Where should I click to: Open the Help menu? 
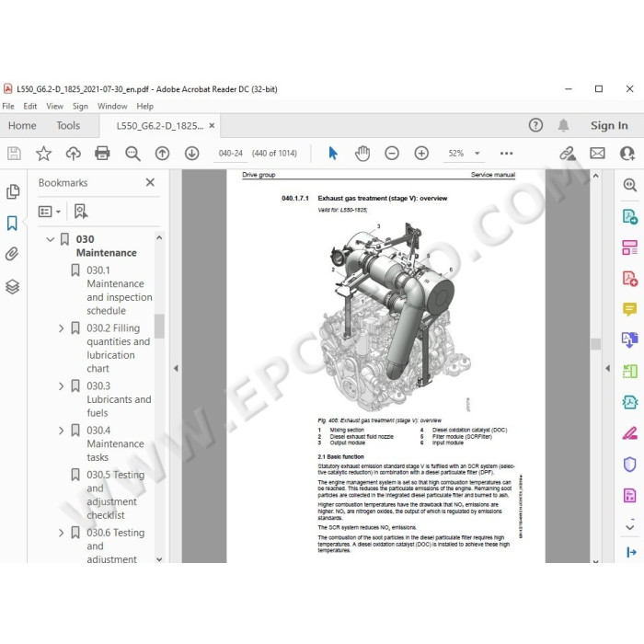click(x=145, y=107)
